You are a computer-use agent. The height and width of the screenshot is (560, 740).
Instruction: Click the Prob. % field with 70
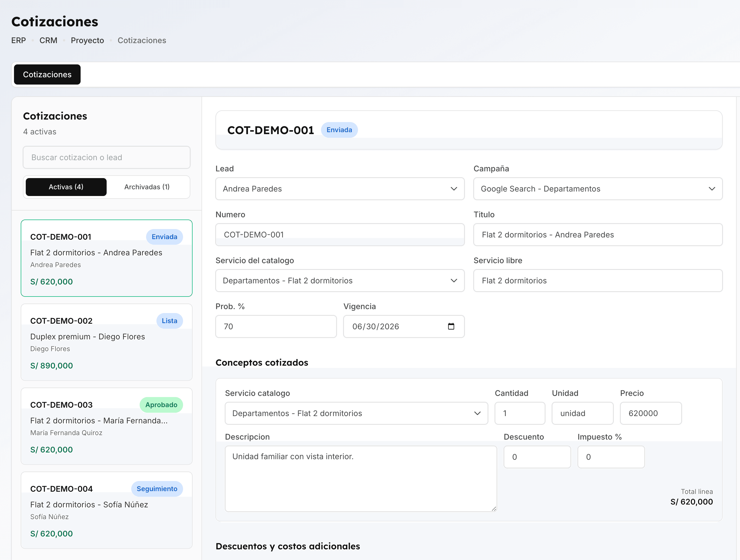coord(276,326)
